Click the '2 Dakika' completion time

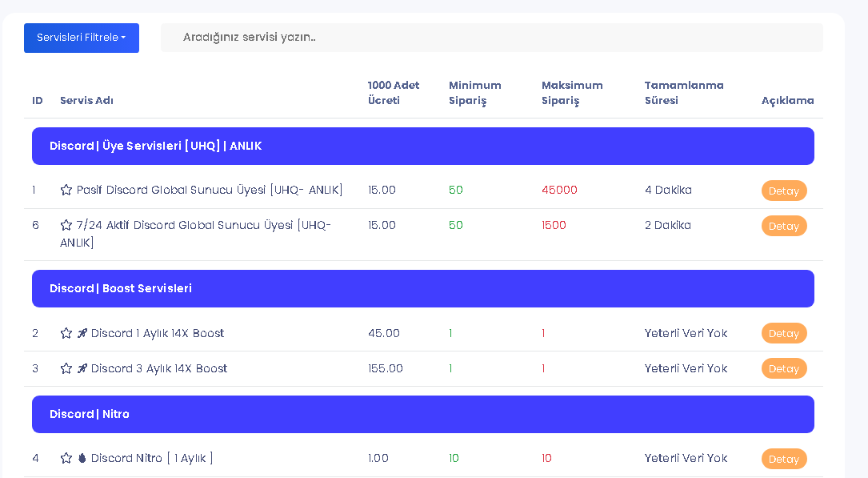(x=668, y=225)
